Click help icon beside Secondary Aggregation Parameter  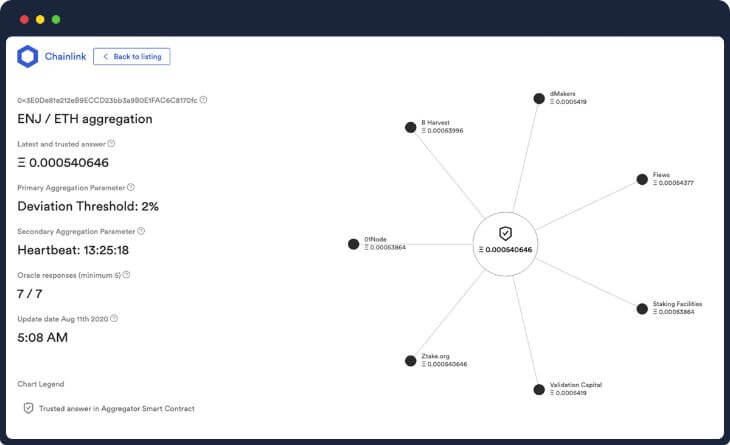point(141,231)
